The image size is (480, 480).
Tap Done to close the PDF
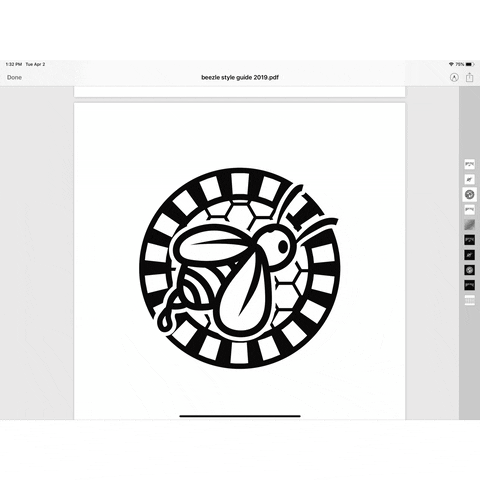(14, 77)
